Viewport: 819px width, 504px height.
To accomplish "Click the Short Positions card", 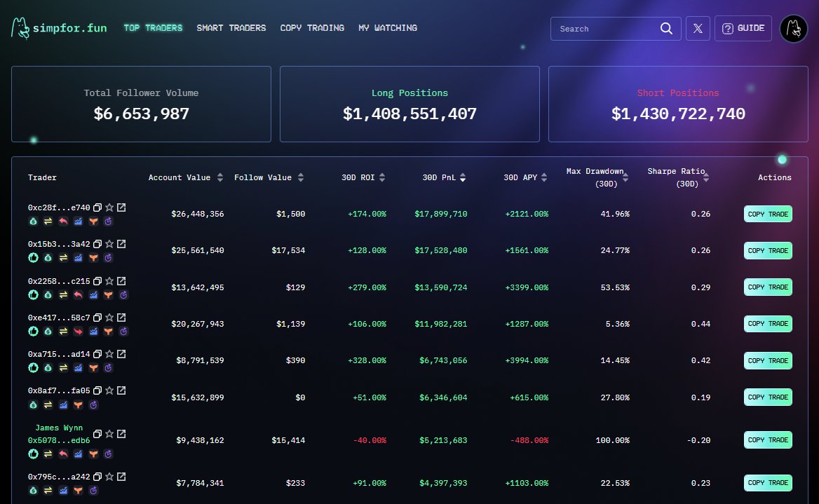I will (678, 104).
